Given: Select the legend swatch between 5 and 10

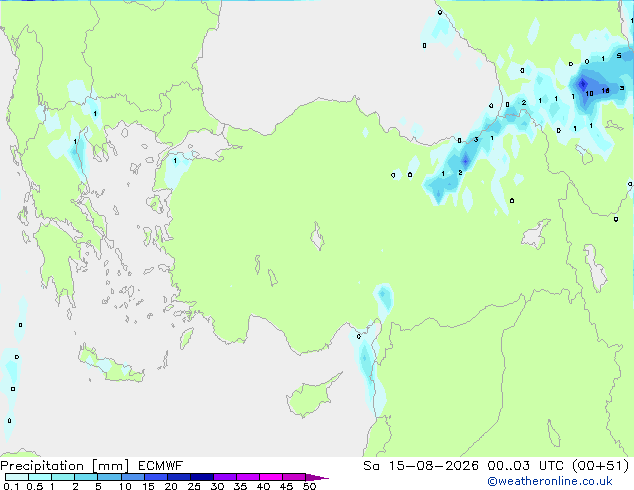Looking at the screenshot, I should pyautogui.click(x=110, y=477).
